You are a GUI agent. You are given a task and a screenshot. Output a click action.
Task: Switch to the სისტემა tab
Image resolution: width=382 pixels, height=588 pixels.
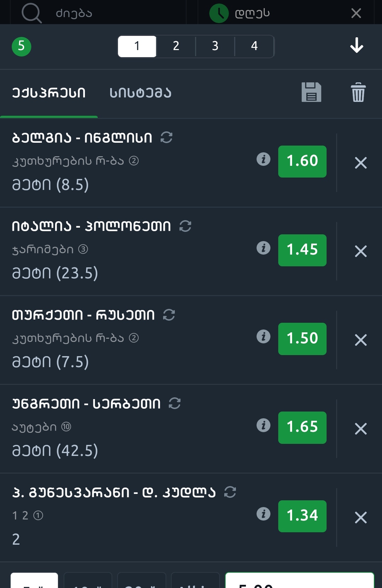click(x=140, y=93)
